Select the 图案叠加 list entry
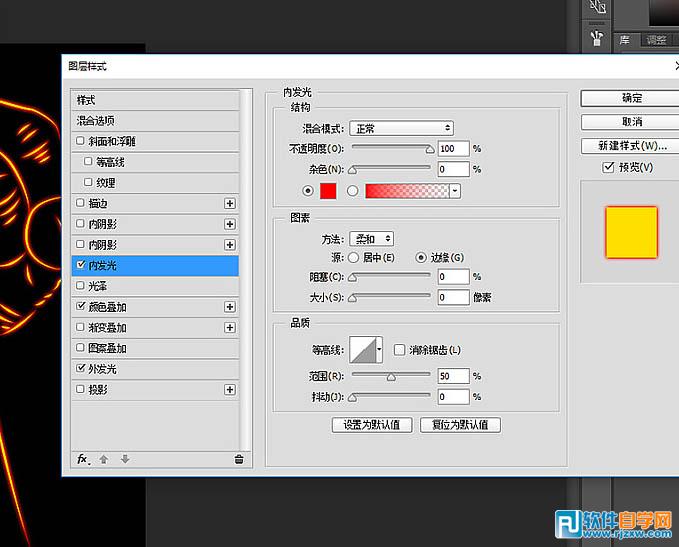This screenshot has width=679, height=547. (x=155, y=348)
